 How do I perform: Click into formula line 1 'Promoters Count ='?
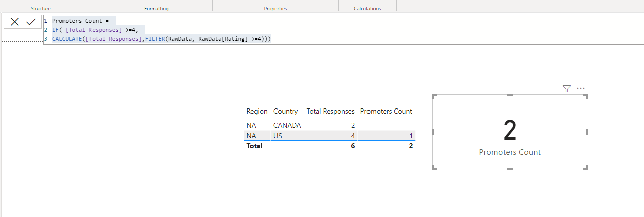point(80,21)
